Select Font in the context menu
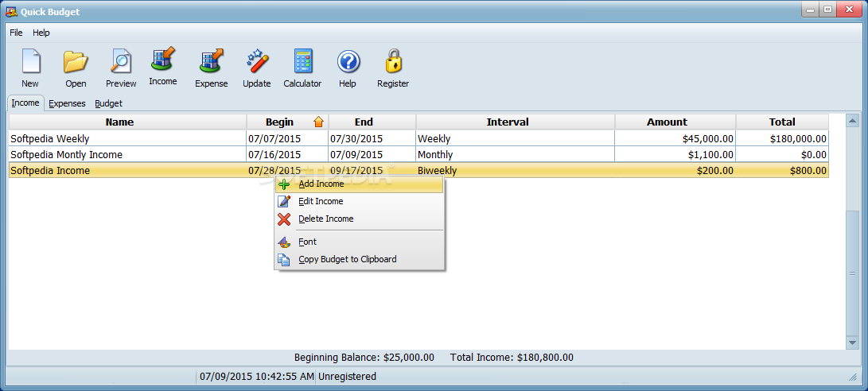868x391 pixels. pyautogui.click(x=360, y=242)
